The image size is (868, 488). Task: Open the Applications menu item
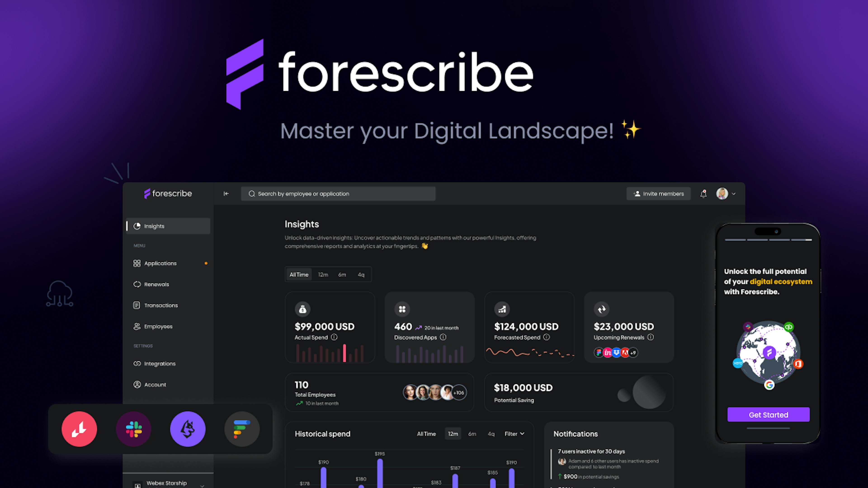click(x=160, y=263)
